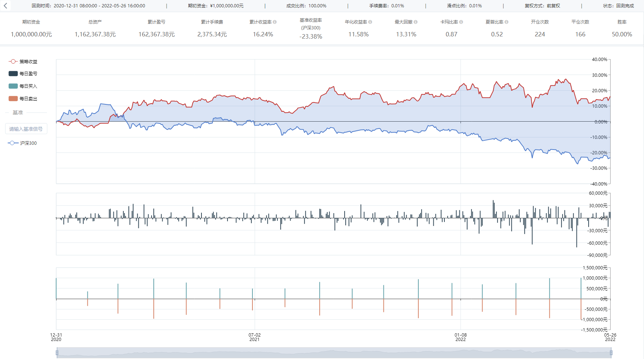
Task: Click the cumulative return value 16.24%
Action: pyautogui.click(x=263, y=34)
